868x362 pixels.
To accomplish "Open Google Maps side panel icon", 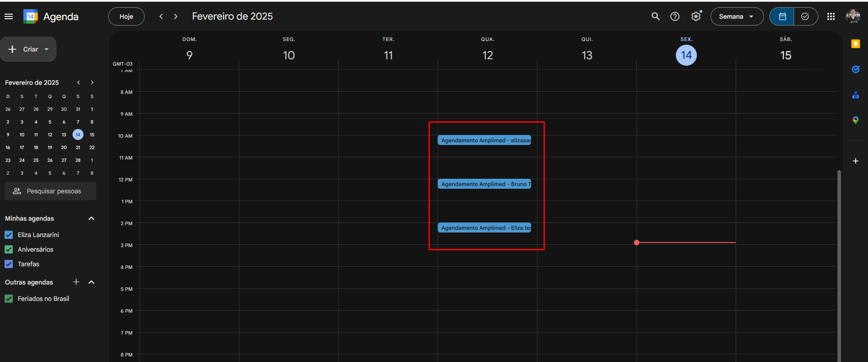I will click(855, 120).
